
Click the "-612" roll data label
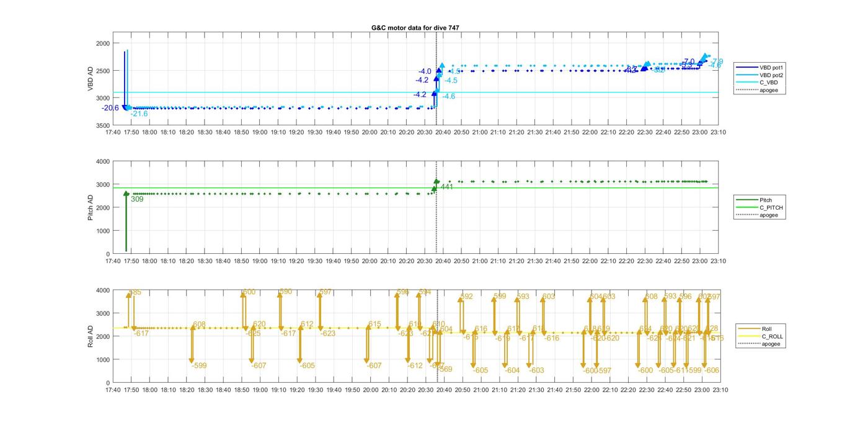(415, 366)
